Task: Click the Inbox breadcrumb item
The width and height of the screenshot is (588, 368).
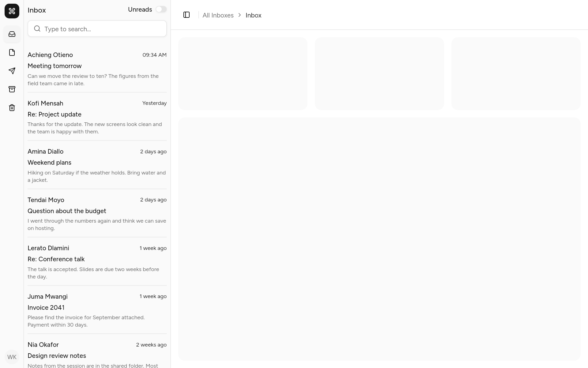Action: [254, 15]
